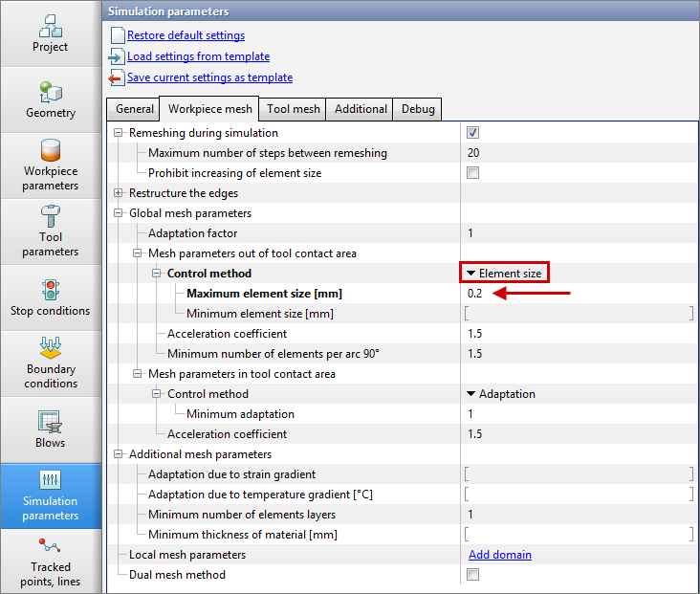This screenshot has width=700, height=594.
Task: Open Boundary conditions icon
Action: point(50,347)
